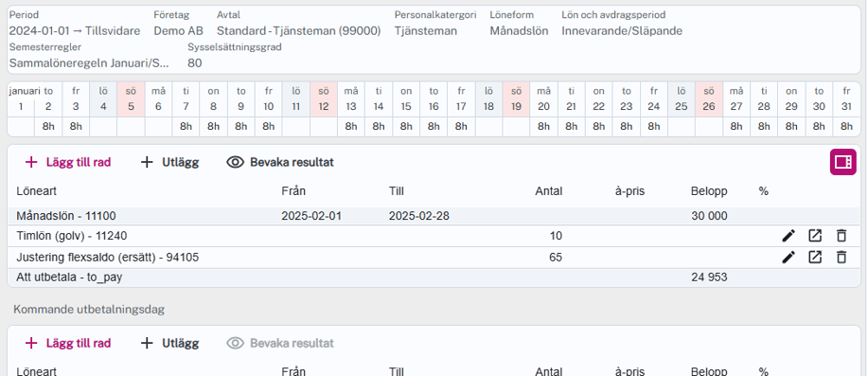Select calendar day sö 5
This screenshot has height=376, width=868.
point(131,98)
